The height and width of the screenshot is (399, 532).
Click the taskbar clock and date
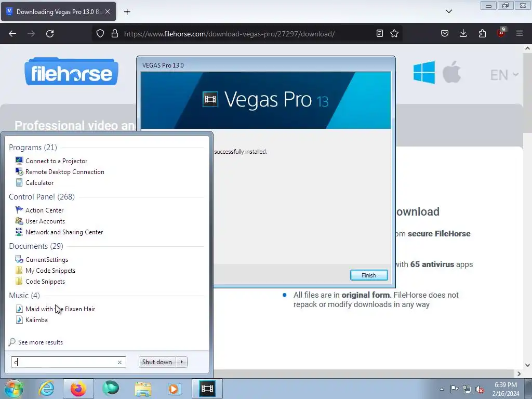pyautogui.click(x=506, y=389)
